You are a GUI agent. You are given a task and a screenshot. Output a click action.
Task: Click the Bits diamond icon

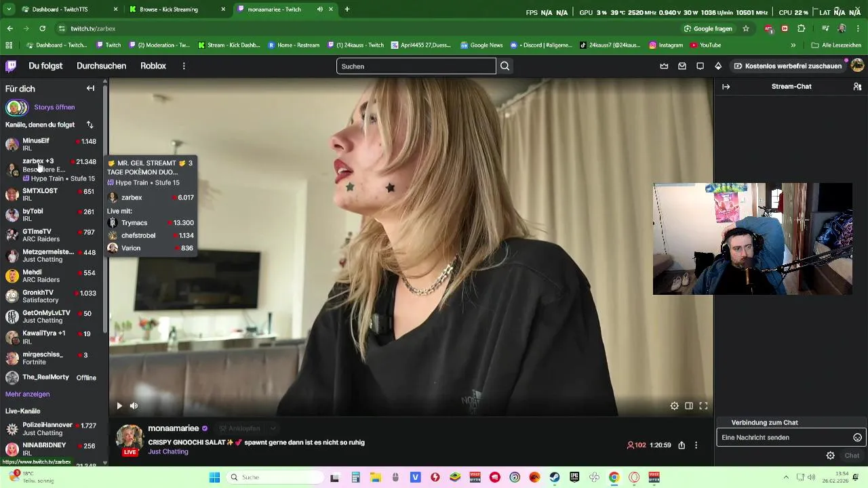[718, 66]
